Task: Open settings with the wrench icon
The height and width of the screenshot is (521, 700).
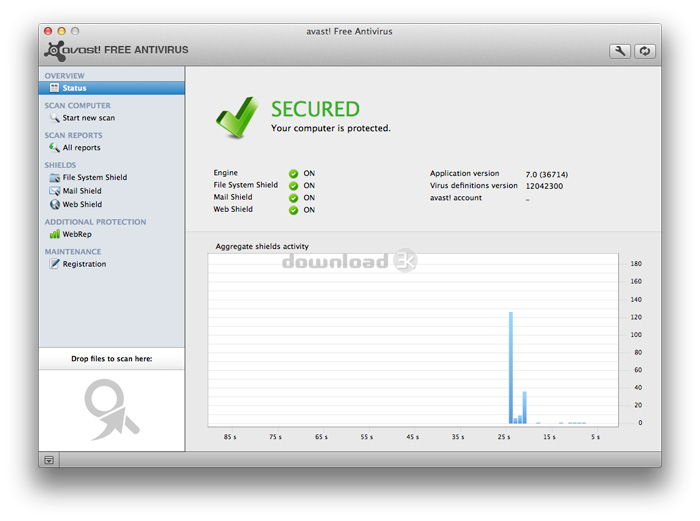Action: [x=620, y=51]
